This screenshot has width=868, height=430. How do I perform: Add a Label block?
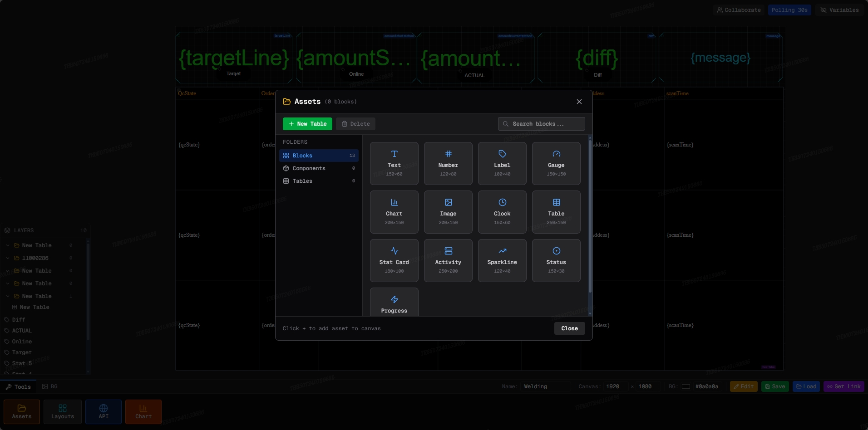(502, 163)
